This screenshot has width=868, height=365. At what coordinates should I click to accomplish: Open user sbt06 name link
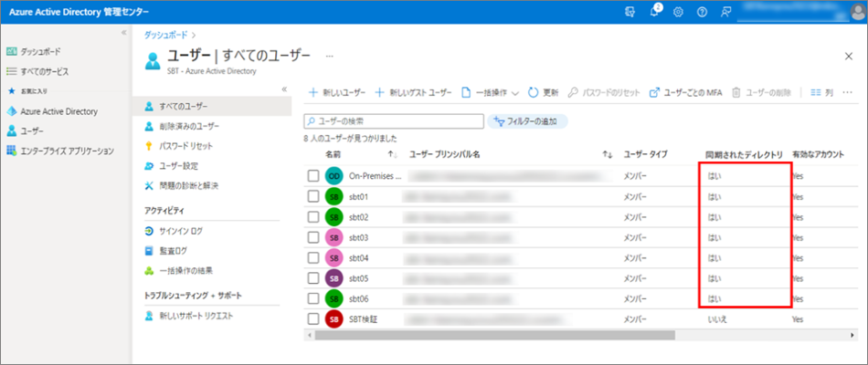(x=359, y=298)
